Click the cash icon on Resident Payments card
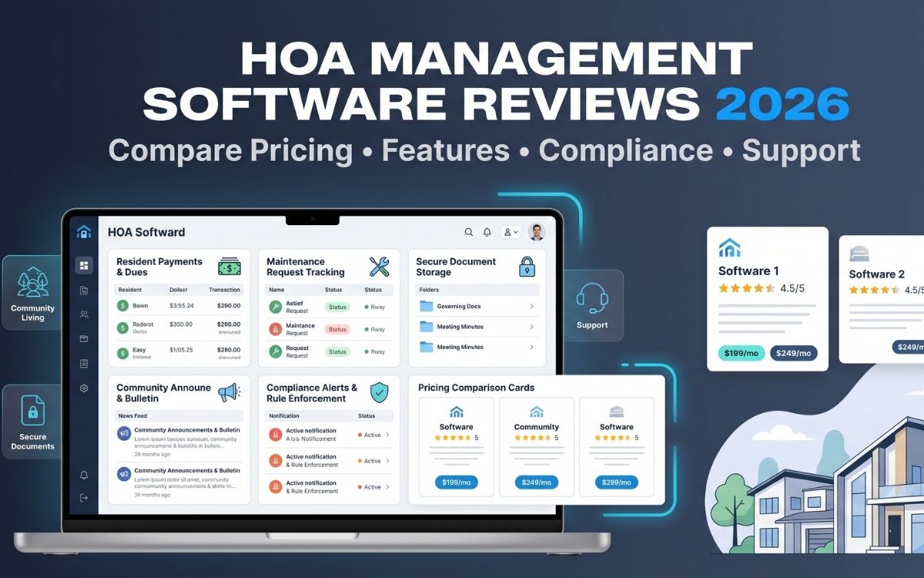924x578 pixels. click(229, 267)
